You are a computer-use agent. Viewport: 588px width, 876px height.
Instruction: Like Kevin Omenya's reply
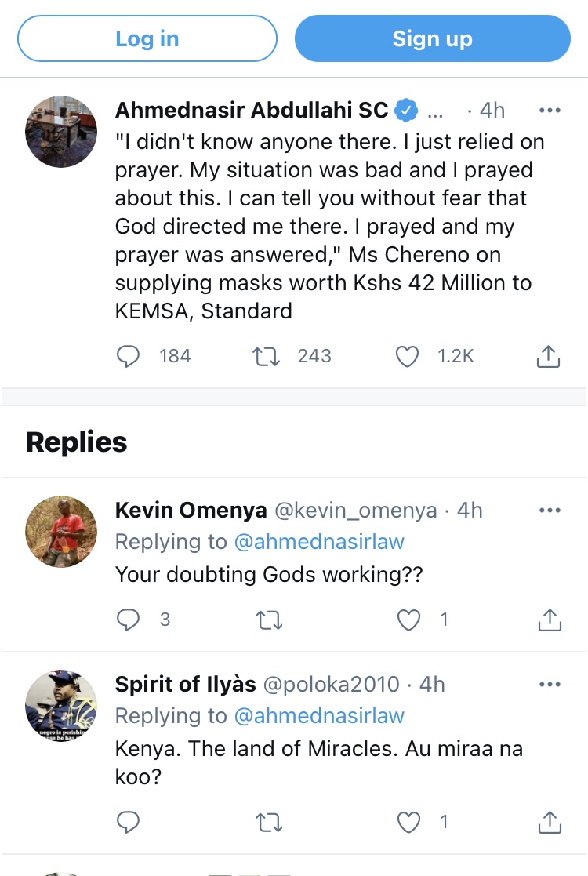tap(408, 620)
